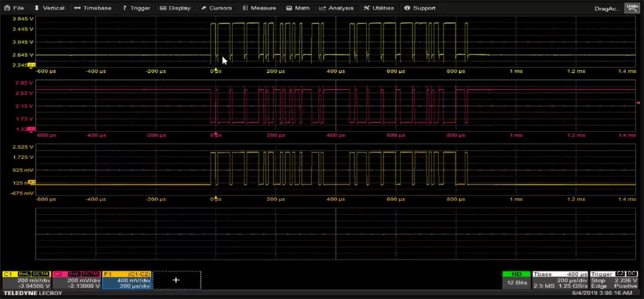Open the Display menu
The height and width of the screenshot is (299, 644).
point(175,8)
